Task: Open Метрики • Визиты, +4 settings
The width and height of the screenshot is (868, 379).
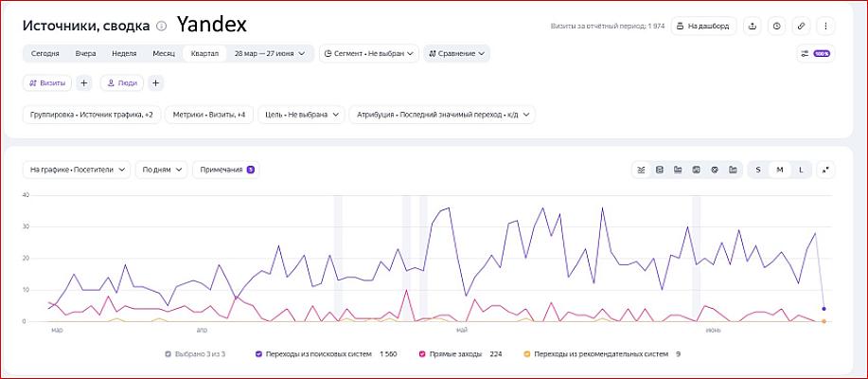Action: pos(208,115)
